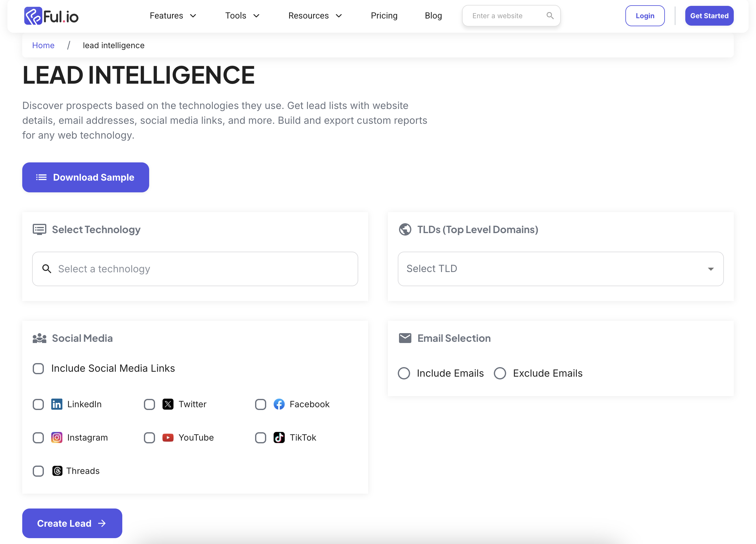Screen dimensions: 756x544
Task: Click the YouTube icon
Action: coord(168,437)
